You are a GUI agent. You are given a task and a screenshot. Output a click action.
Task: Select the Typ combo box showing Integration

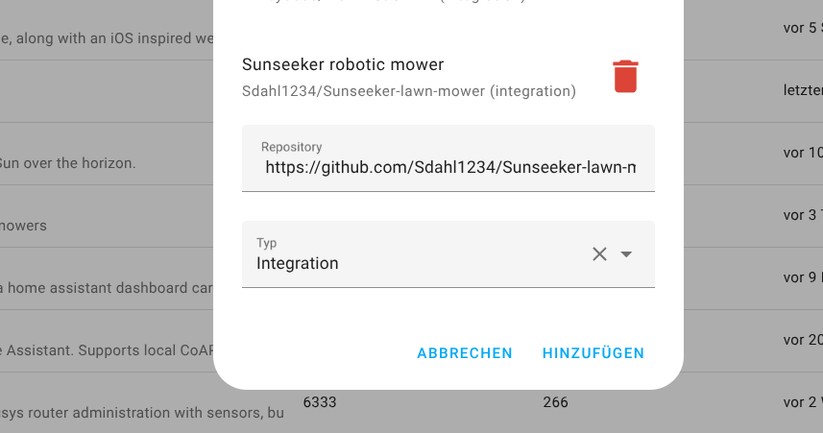(448, 254)
